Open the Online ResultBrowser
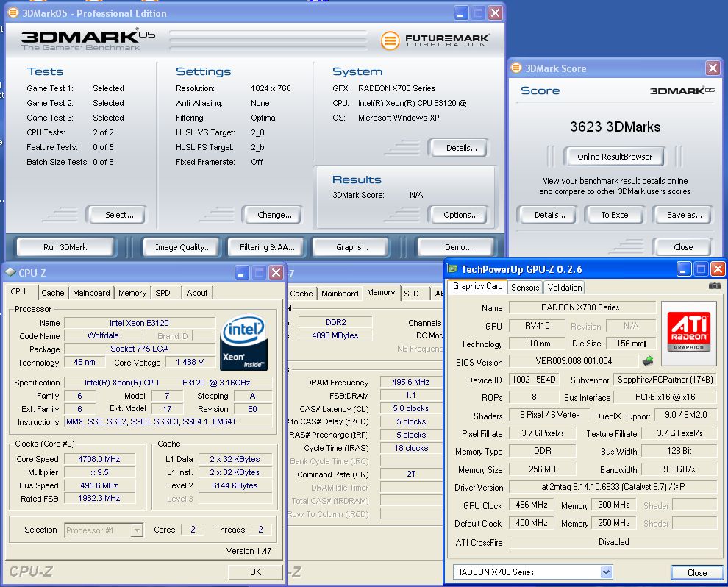This screenshot has height=587, width=728. 615,157
